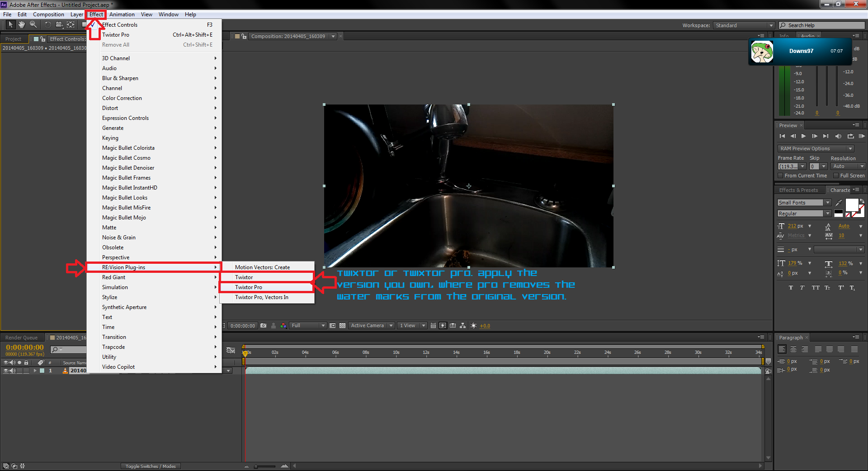Choose Twixtor in the submenu
This screenshot has height=471, width=868.
point(267,277)
